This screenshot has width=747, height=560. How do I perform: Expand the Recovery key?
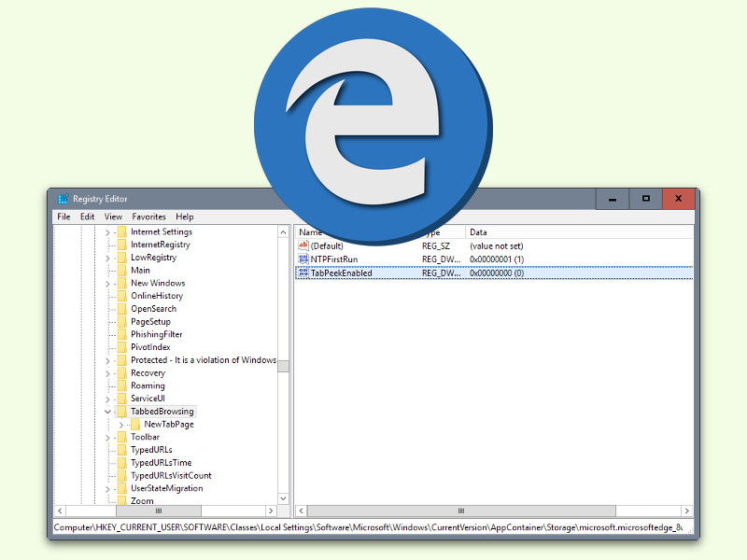[x=107, y=374]
